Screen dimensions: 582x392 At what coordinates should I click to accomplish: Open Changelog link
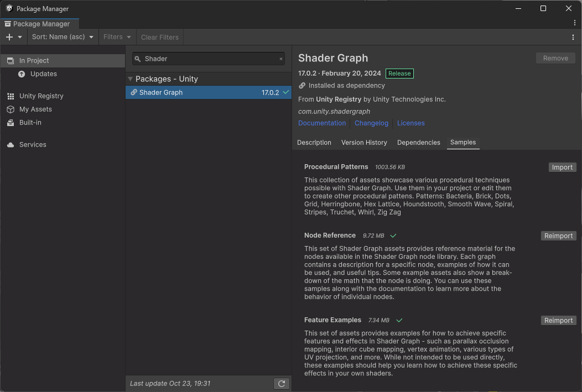371,123
